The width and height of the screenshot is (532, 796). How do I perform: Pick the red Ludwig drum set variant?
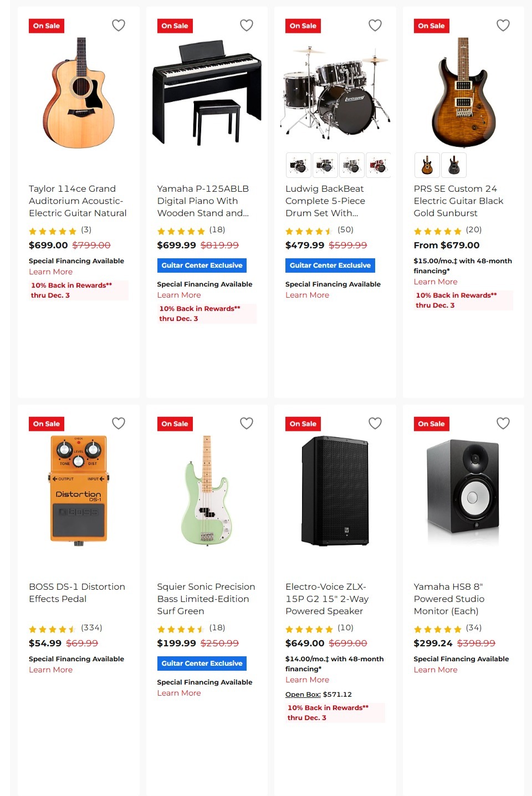[379, 165]
